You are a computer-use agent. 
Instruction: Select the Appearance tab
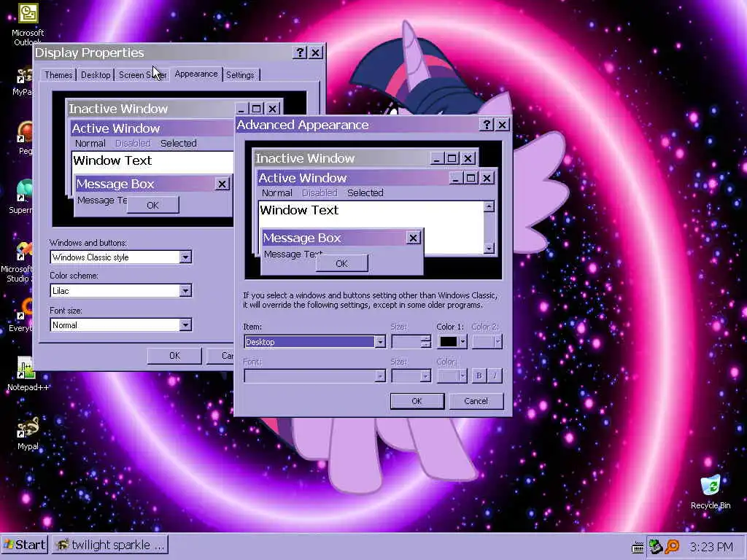click(196, 74)
